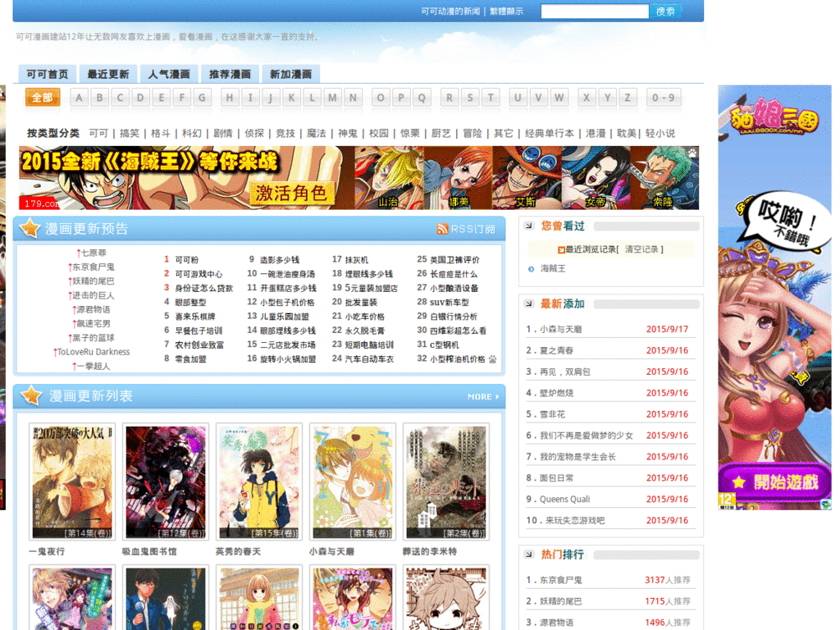Click the 海贼王 banner advertisement
Screen dimensions: 840x630
point(359,177)
